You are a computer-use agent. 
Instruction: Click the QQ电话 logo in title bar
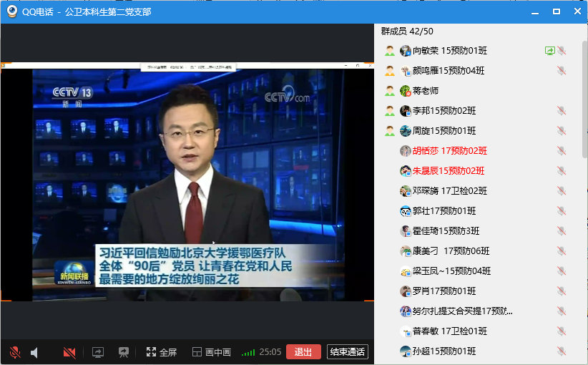pyautogui.click(x=11, y=12)
